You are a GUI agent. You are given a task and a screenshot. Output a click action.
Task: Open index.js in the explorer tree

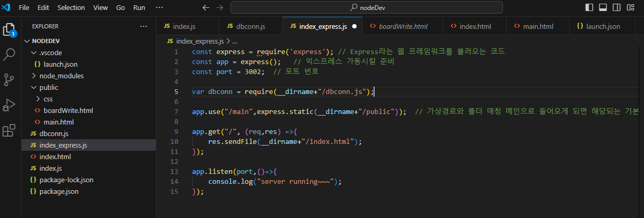tap(89, 168)
